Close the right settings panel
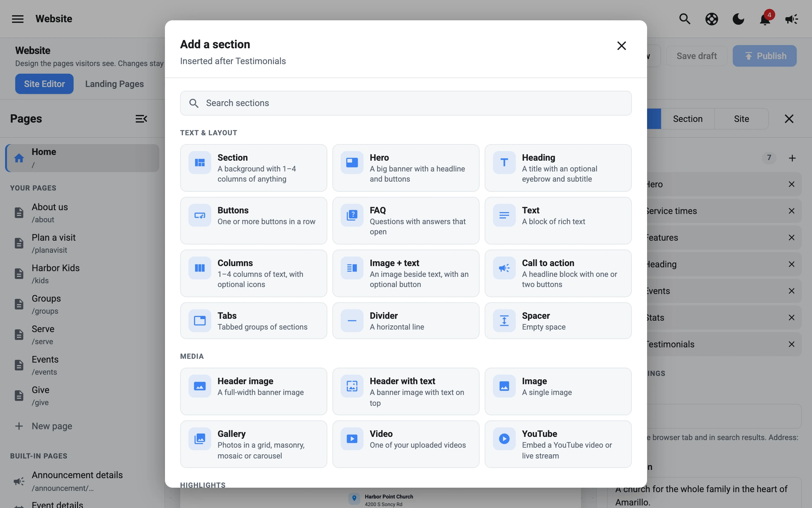 [789, 119]
